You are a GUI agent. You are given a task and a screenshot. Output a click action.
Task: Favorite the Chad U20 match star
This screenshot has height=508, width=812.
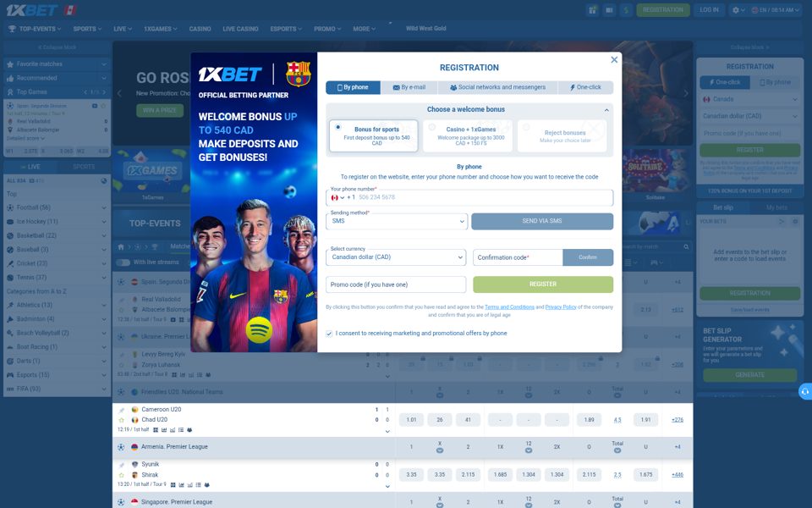pyautogui.click(x=121, y=420)
